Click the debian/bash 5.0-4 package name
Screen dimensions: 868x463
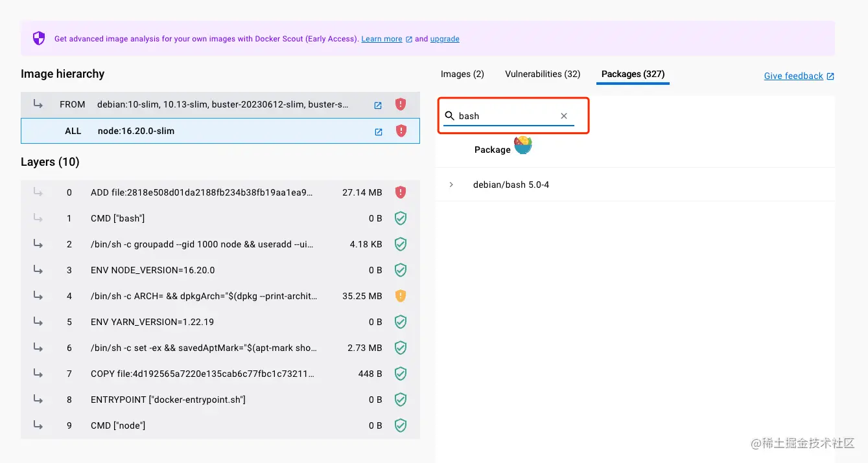pyautogui.click(x=511, y=185)
